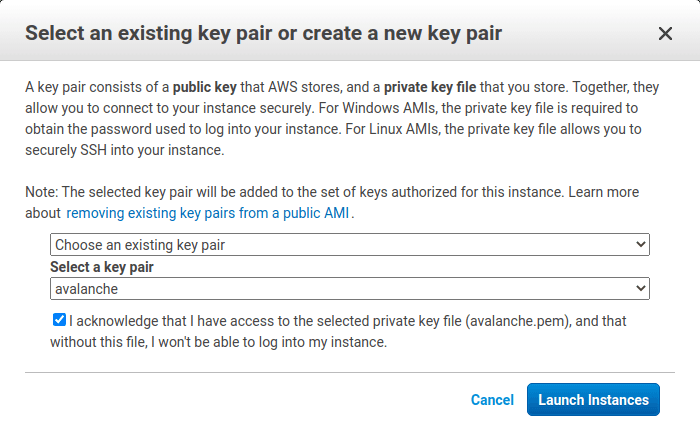
Task: Open the 'Choose an existing key pair' dropdown
Action: tap(349, 245)
